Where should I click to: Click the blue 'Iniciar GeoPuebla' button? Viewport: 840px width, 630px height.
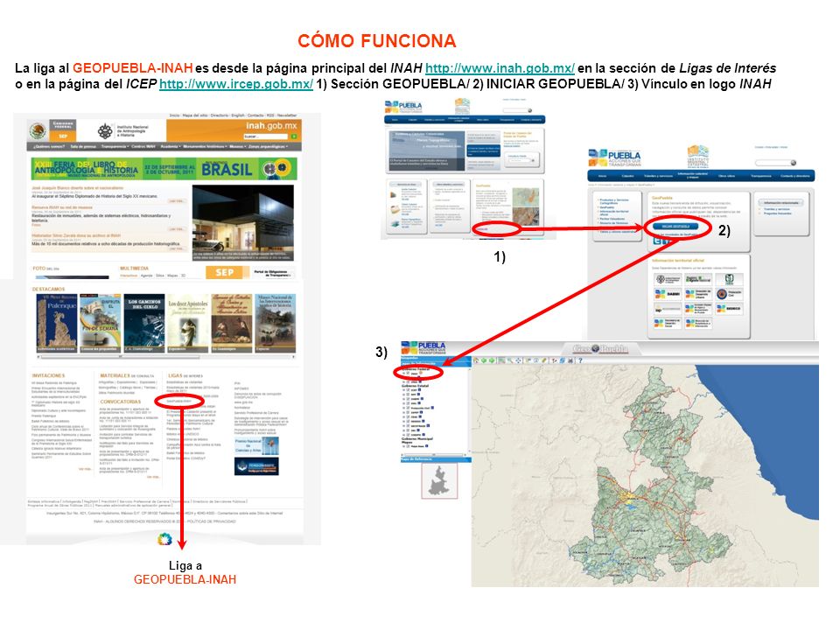[x=675, y=226]
